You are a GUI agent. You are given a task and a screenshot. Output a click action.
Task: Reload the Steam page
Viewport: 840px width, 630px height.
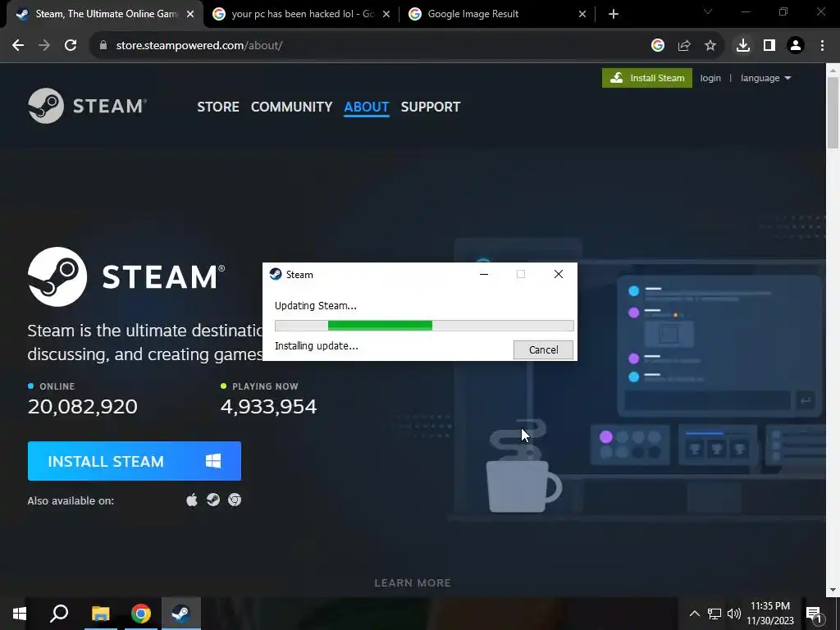[x=71, y=46]
